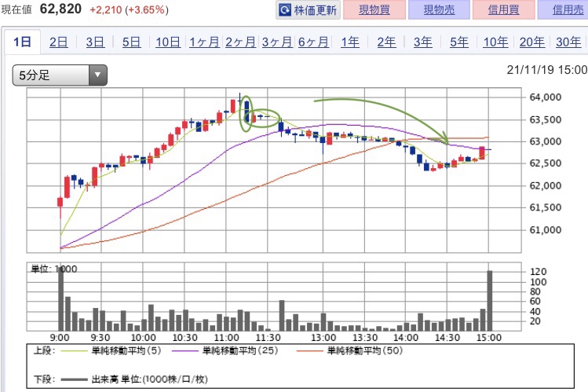Image resolution: width=588 pixels, height=392 pixels.
Task: Switch to the 30年 period tab
Action: pyautogui.click(x=568, y=42)
